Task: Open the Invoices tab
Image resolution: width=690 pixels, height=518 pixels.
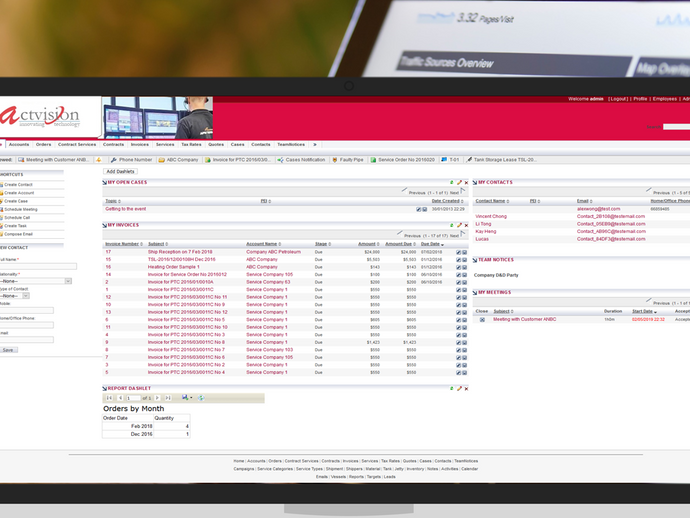Action: [139, 144]
